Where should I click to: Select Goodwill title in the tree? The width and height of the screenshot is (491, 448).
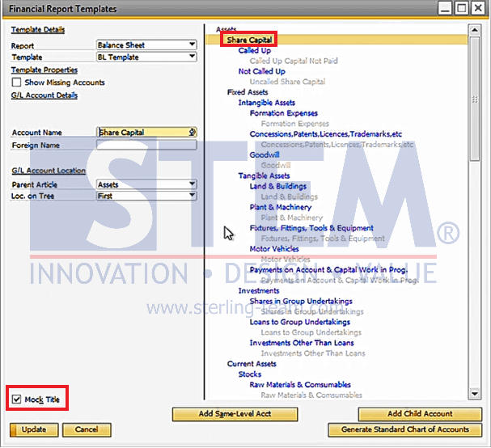pos(263,154)
